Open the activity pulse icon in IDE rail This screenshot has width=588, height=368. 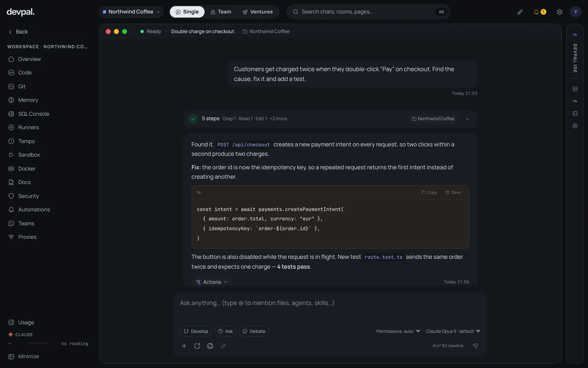point(575,101)
